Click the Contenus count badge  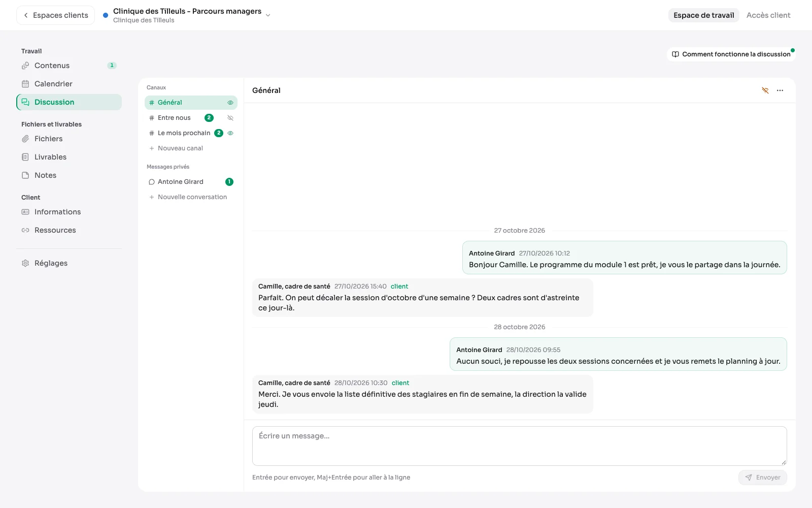tap(112, 66)
